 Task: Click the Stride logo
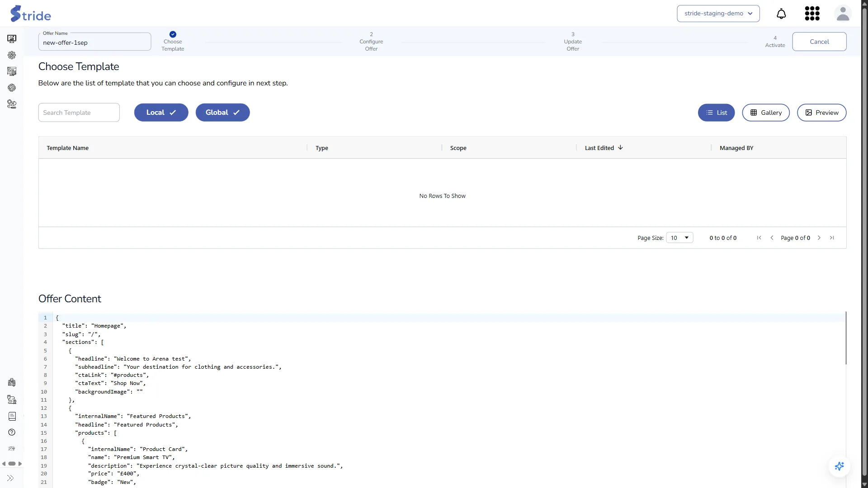[31, 14]
